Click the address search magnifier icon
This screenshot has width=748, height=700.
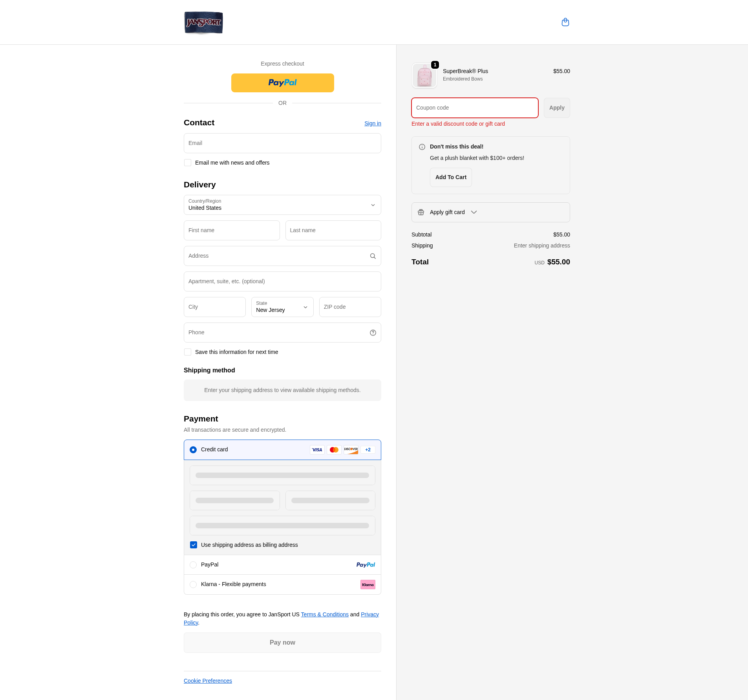click(373, 256)
